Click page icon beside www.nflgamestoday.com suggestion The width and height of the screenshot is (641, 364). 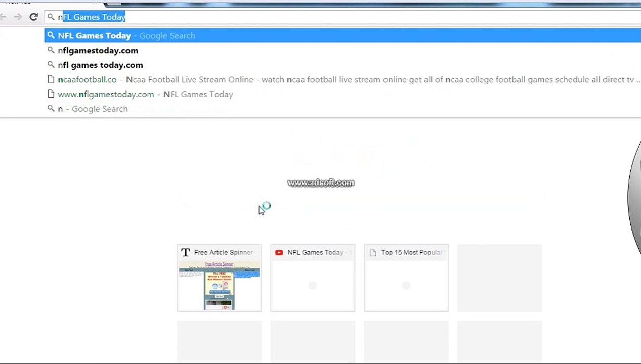51,94
